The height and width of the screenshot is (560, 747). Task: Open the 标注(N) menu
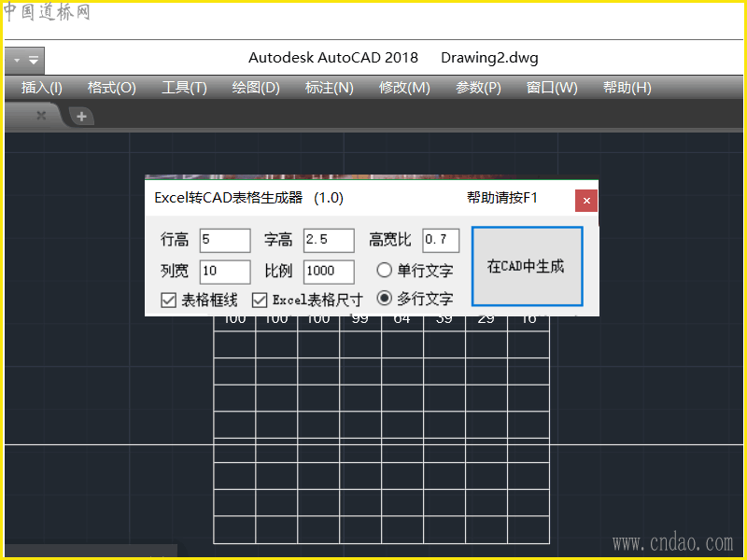pyautogui.click(x=329, y=88)
